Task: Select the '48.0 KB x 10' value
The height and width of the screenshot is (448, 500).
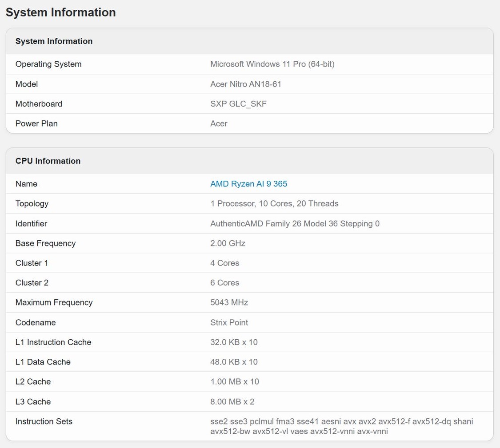Action: (x=234, y=362)
